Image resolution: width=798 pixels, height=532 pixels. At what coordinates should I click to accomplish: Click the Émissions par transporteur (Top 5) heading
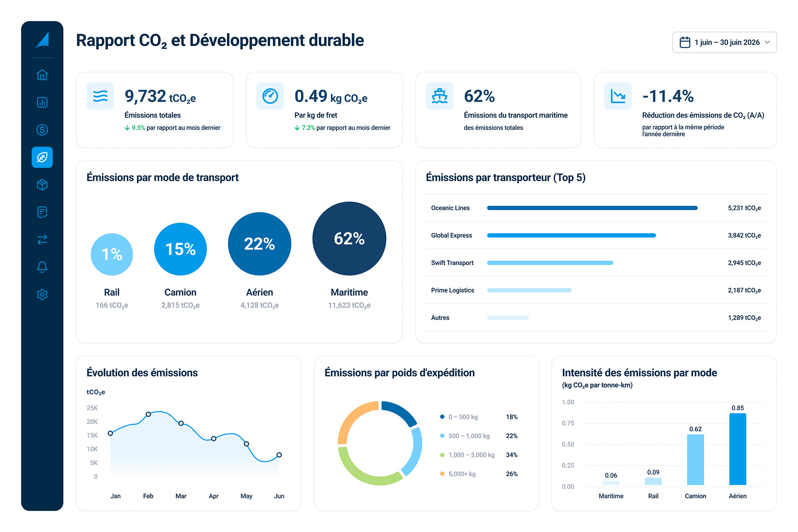(505, 178)
